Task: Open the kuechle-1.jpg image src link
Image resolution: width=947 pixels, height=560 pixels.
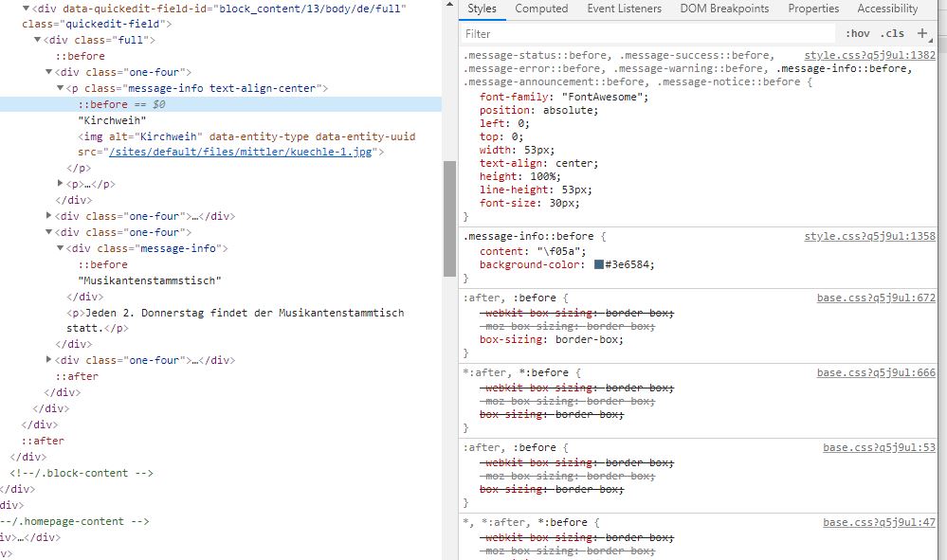Action: coord(241,152)
